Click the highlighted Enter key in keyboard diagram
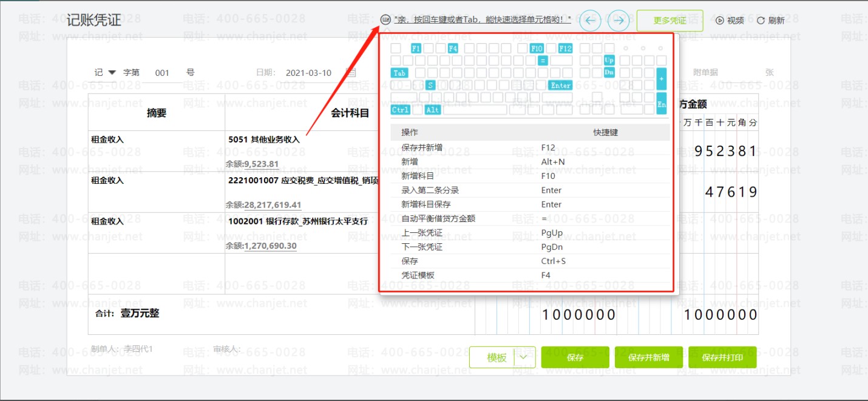 tap(561, 86)
